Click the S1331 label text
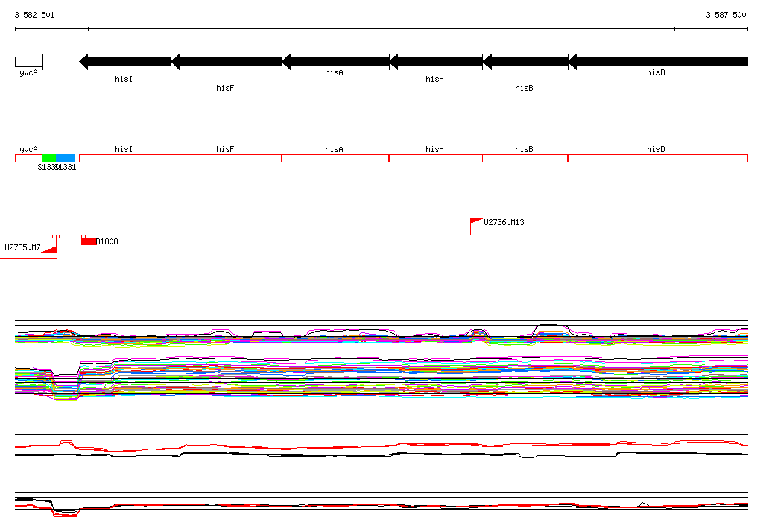 point(66,168)
